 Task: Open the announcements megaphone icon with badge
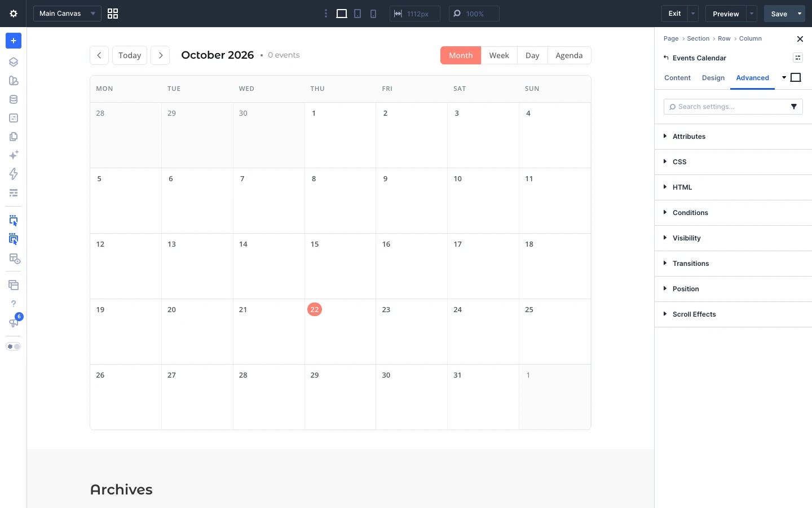(14, 322)
